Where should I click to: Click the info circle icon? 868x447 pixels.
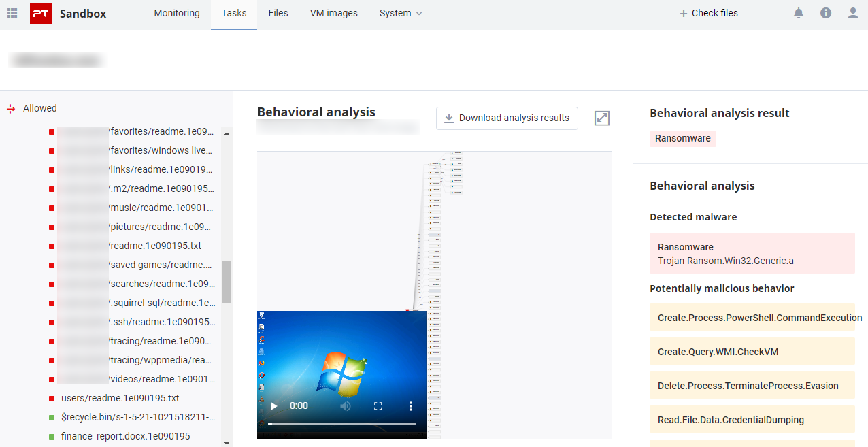point(826,14)
